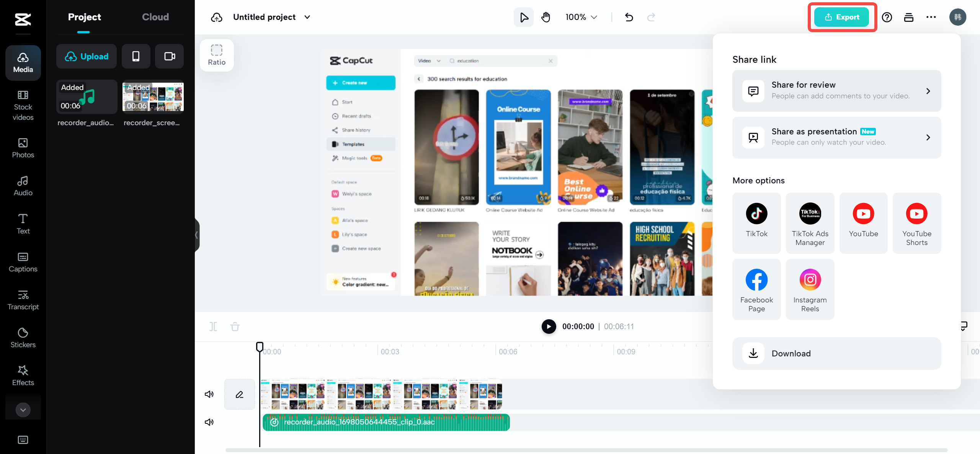The height and width of the screenshot is (454, 980).
Task: Open the screen recorder icon
Action: coord(170,56)
